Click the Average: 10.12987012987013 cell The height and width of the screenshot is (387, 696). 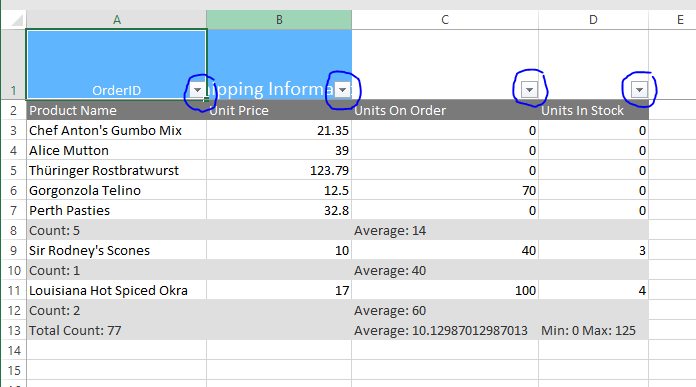point(445,331)
